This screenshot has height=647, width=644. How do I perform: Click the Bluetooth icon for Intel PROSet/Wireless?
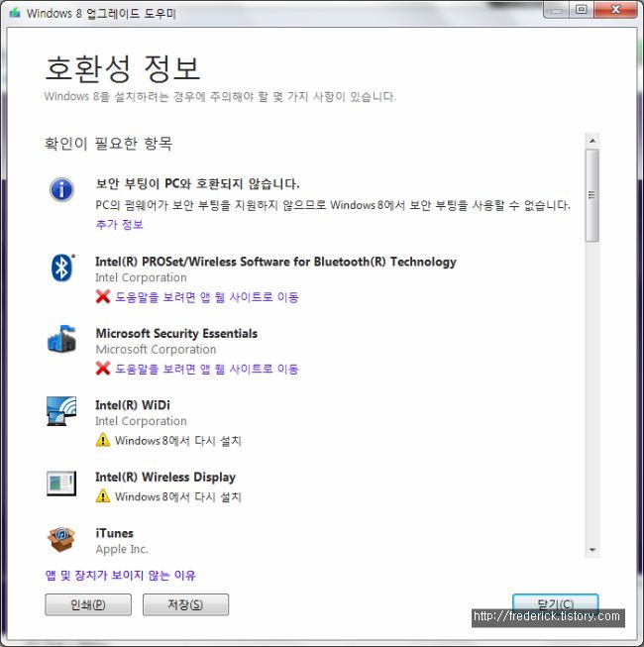tap(62, 268)
